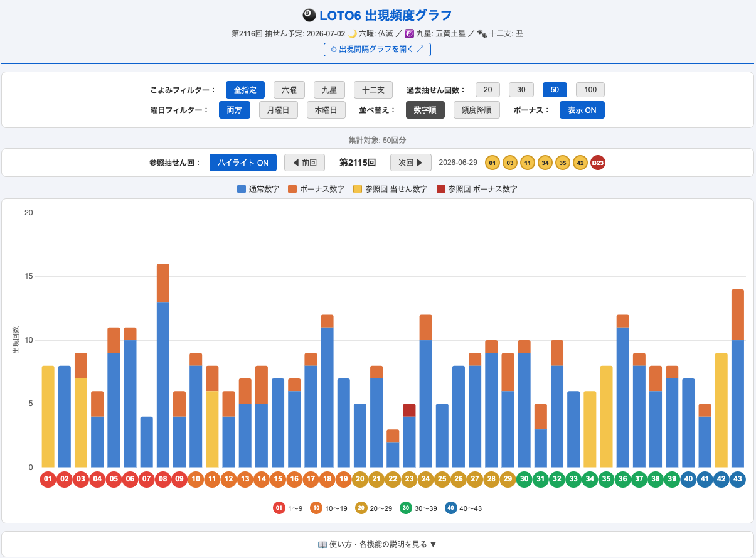Image resolution: width=756 pixels, height=558 pixels.
Task: Click the yellow winning ball 11
Action: pos(528,163)
